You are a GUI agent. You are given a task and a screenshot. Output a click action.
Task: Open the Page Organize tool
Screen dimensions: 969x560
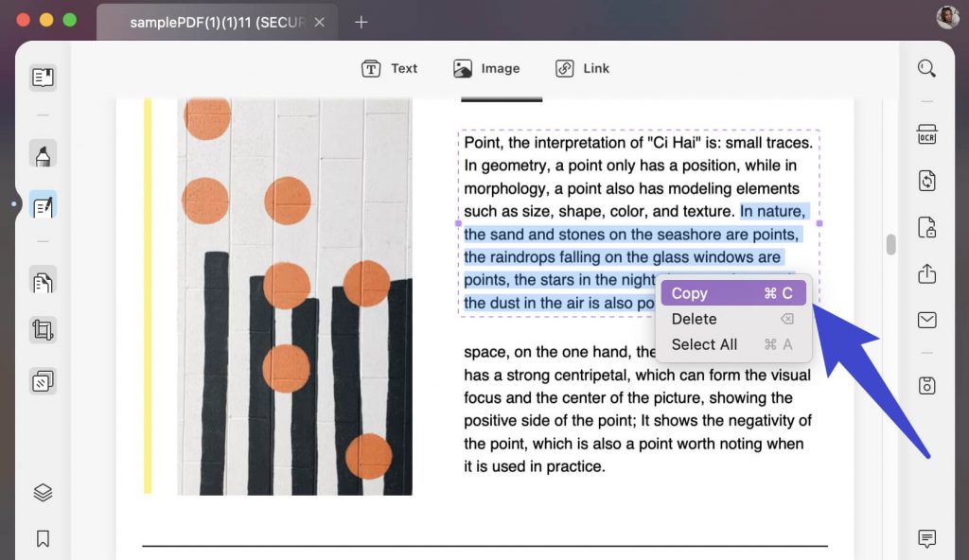(x=42, y=281)
